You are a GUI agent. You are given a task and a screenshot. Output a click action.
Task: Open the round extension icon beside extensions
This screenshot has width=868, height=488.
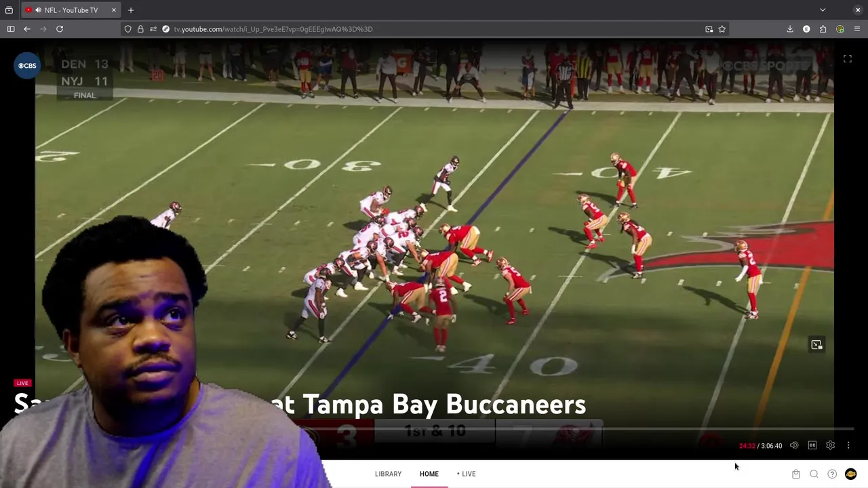click(x=840, y=29)
